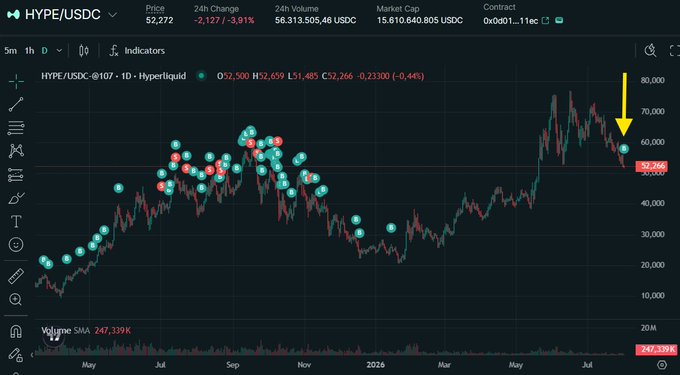
Task: Click the Hyperliquid logo icon
Action: click(x=13, y=15)
